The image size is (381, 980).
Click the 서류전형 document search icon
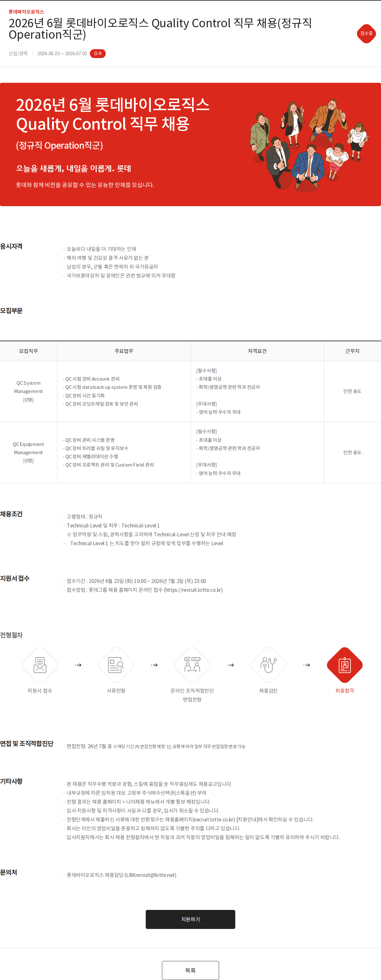116,665
